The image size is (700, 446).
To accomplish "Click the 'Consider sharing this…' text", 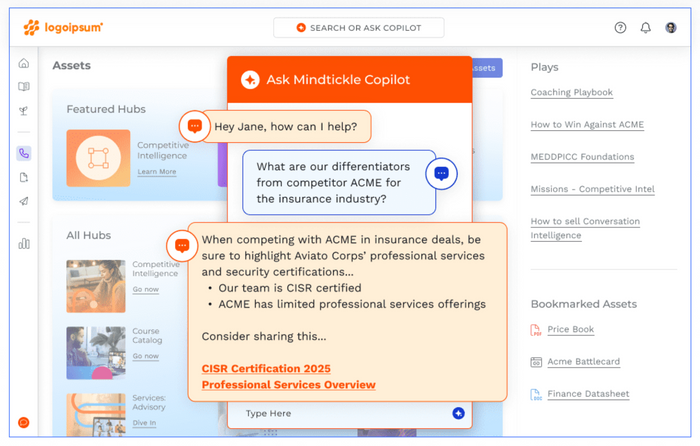I will 264,336.
